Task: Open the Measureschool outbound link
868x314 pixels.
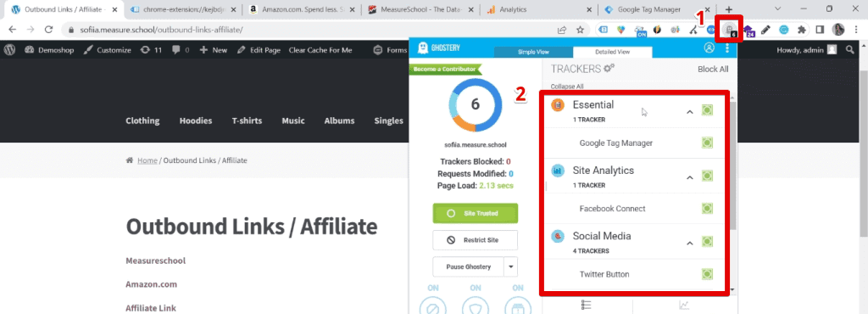Action: [x=156, y=261]
